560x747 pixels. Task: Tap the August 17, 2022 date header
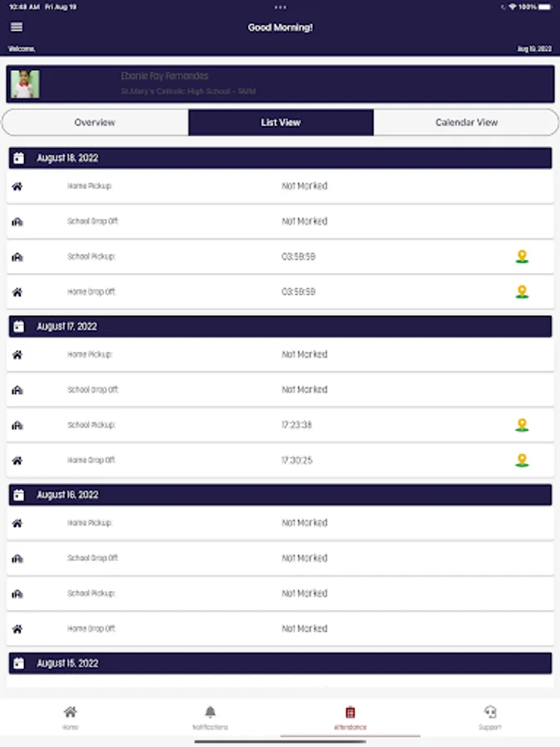click(x=280, y=327)
